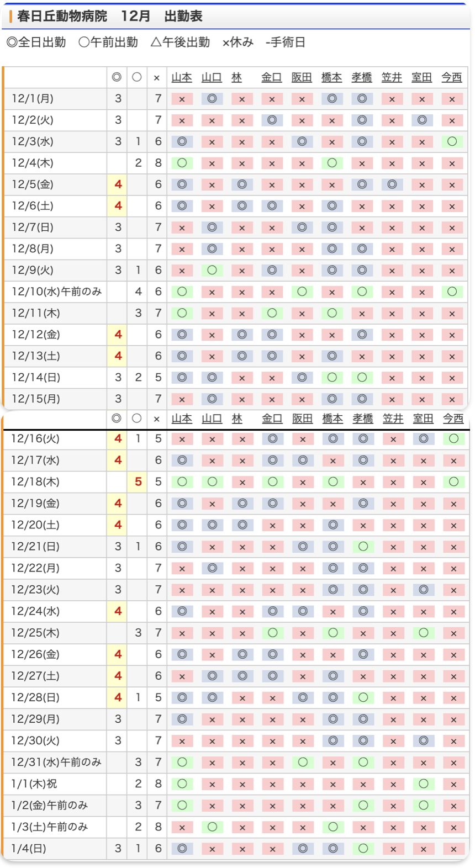Viewport: 475px width, 868px height.
Task: Open 山本 link in the top header row
Action: tap(182, 78)
